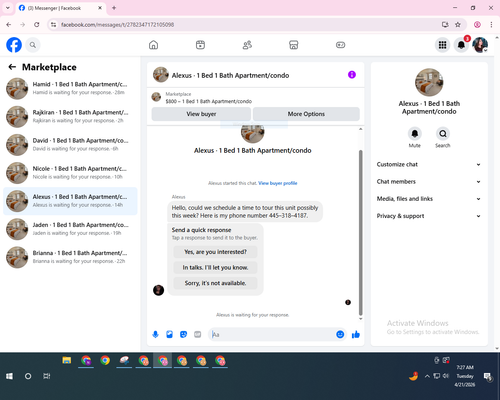Open Chrome three-dot menu
The width and height of the screenshot is (500, 400).
[x=491, y=24]
